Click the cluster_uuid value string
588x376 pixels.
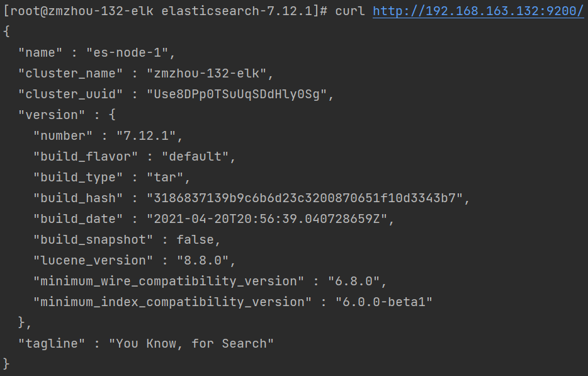(x=237, y=94)
